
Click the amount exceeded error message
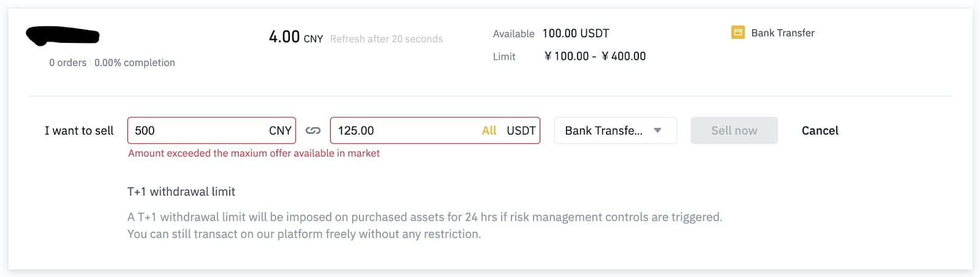tap(254, 153)
